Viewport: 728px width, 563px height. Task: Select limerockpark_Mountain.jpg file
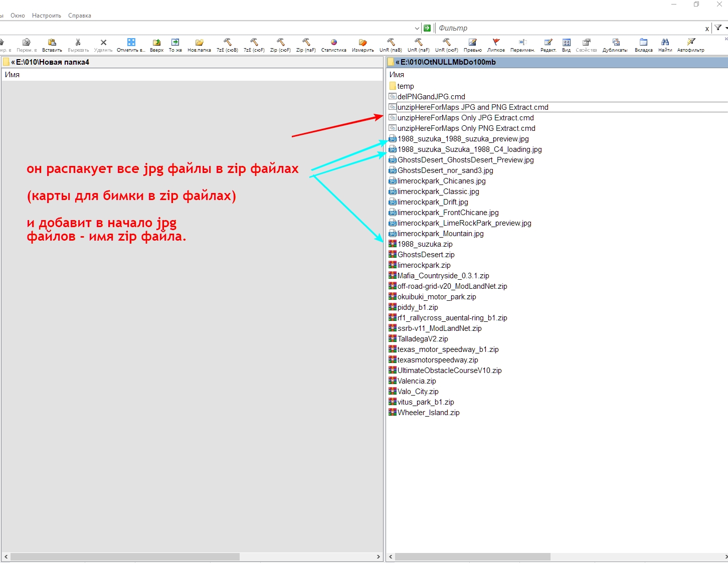437,234
